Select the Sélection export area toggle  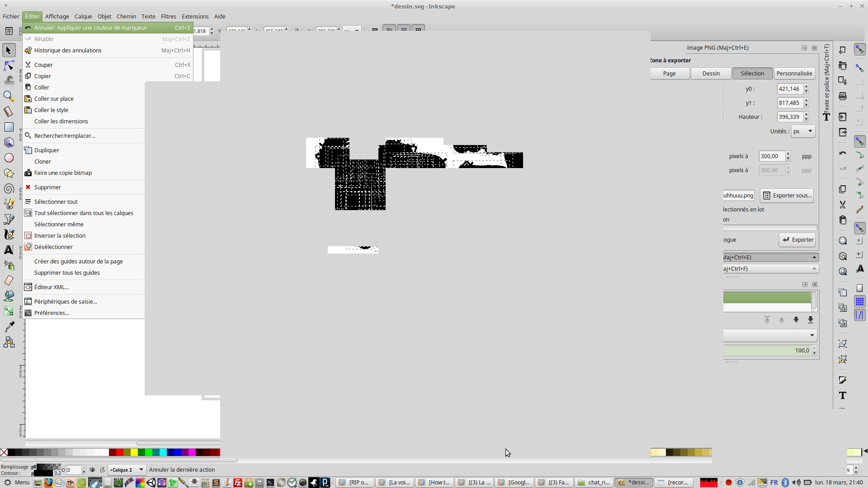[x=752, y=74]
